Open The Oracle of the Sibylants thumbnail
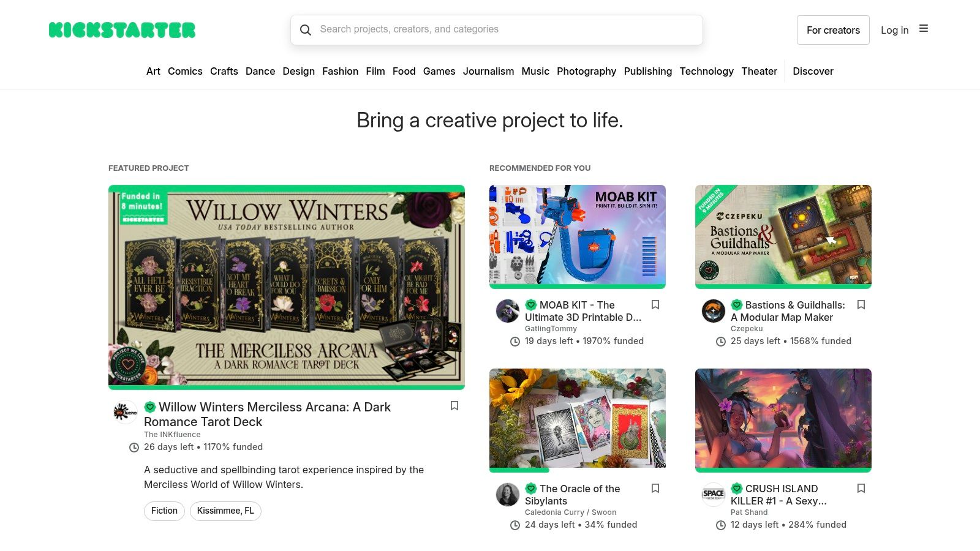The image size is (980, 551). click(577, 419)
